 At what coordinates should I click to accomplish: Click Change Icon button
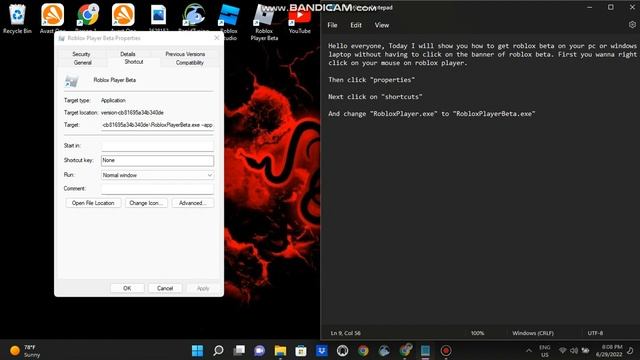pyautogui.click(x=146, y=203)
